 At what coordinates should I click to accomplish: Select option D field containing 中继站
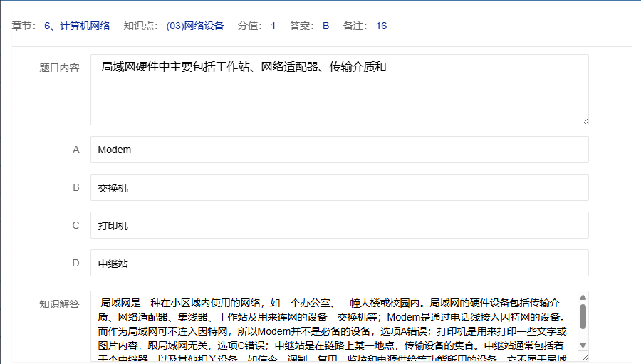point(339,263)
